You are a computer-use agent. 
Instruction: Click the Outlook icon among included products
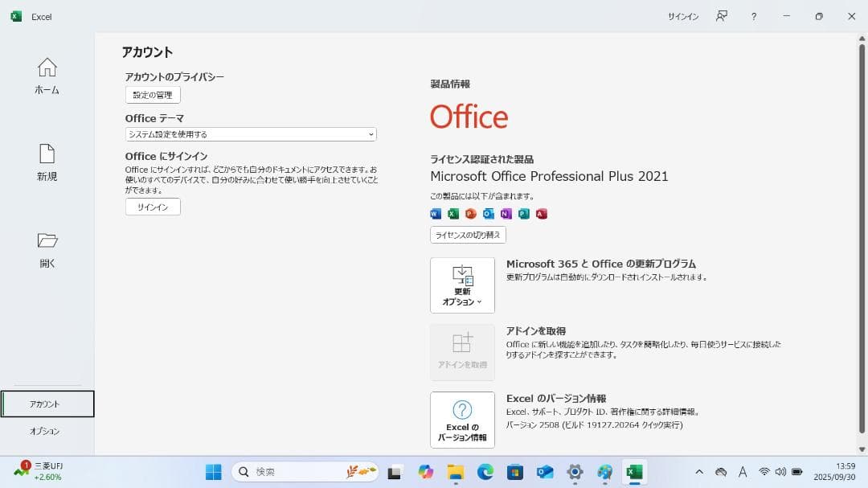[489, 214]
